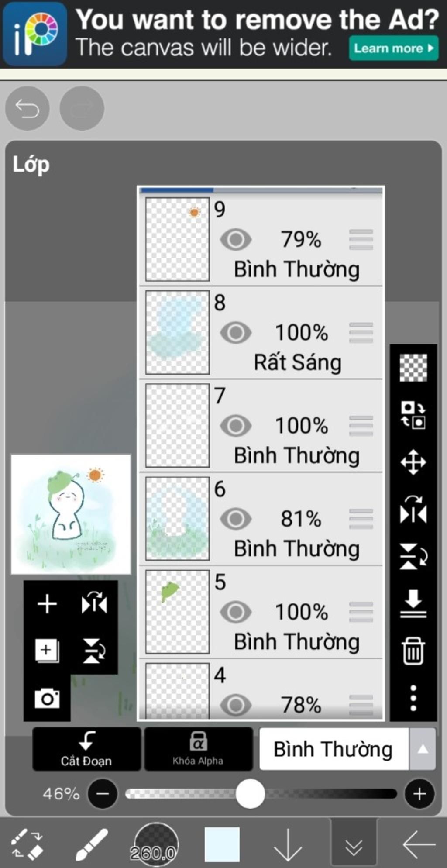The image size is (447, 868).
Task: Select the move layer cross-arrows icon
Action: tap(413, 462)
